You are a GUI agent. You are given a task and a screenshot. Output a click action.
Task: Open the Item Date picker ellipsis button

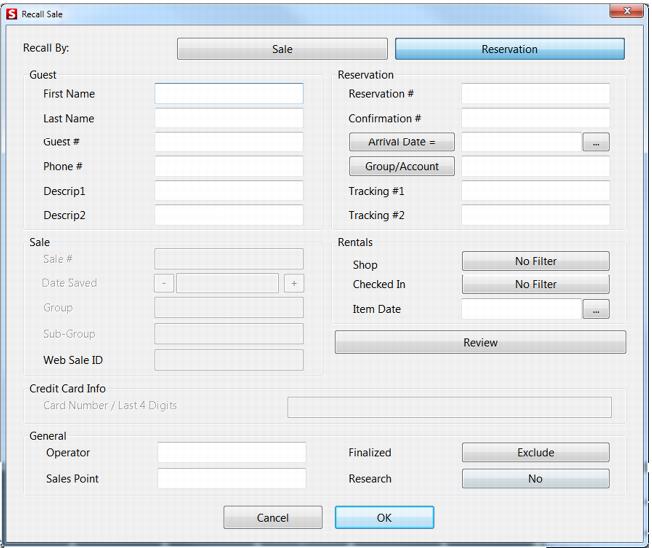596,309
